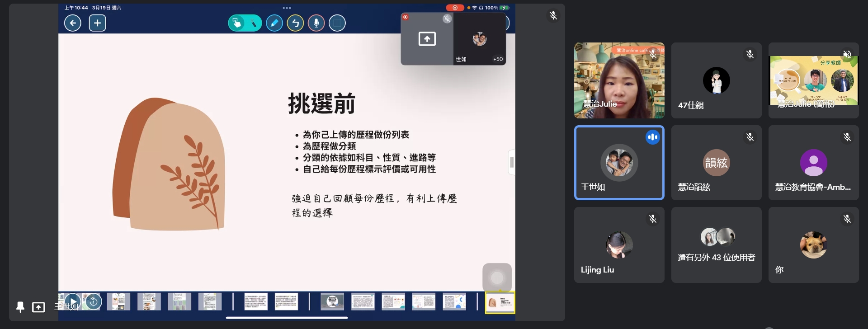This screenshot has height=329, width=868.
Task: Click the gray floating assistive touch button
Action: click(x=497, y=277)
